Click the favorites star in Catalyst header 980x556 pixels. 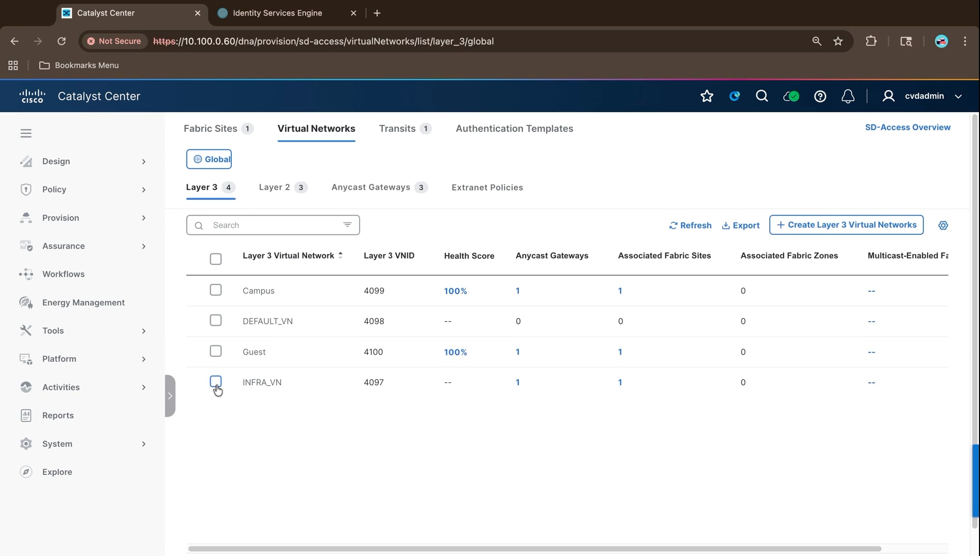click(x=707, y=96)
